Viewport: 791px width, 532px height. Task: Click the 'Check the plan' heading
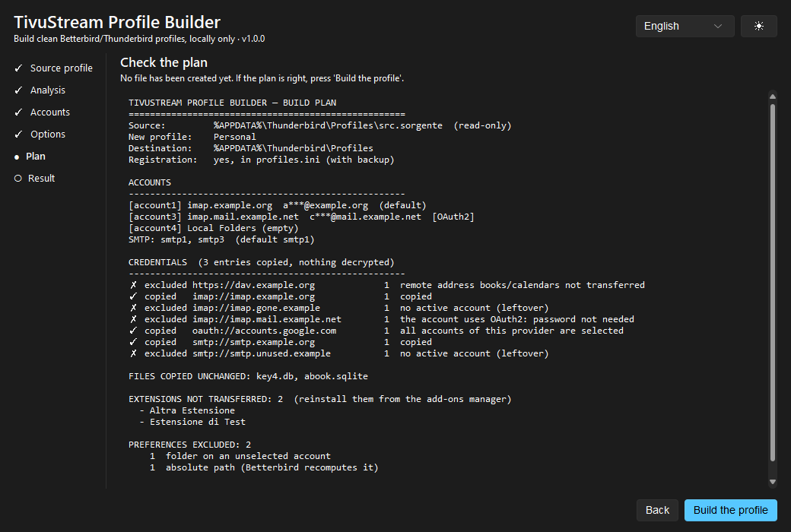164,62
